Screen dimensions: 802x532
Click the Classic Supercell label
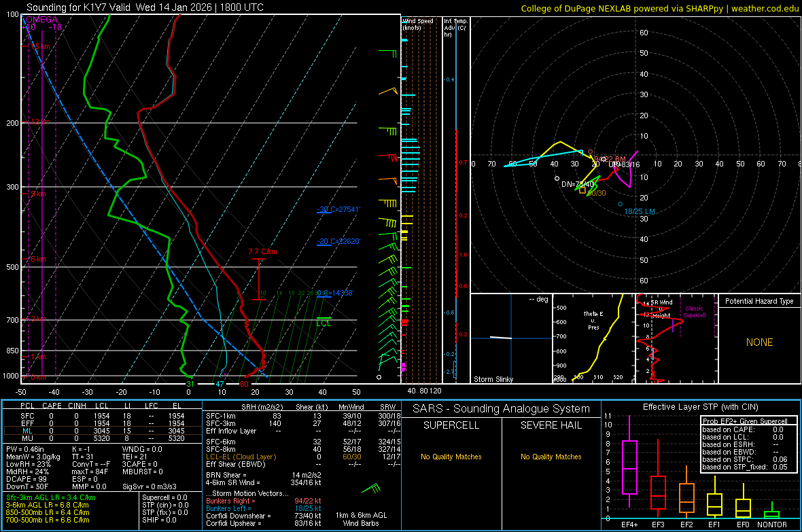(695, 312)
